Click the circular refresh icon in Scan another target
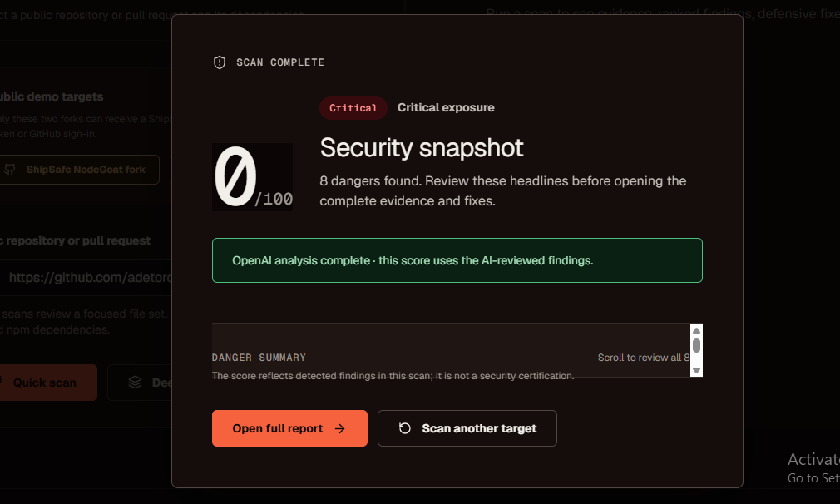 click(405, 428)
